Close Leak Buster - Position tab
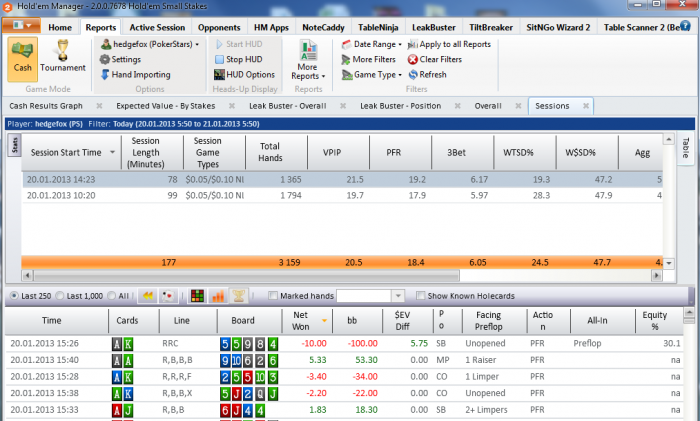Image resolution: width=700 pixels, height=421 pixels. (458, 106)
